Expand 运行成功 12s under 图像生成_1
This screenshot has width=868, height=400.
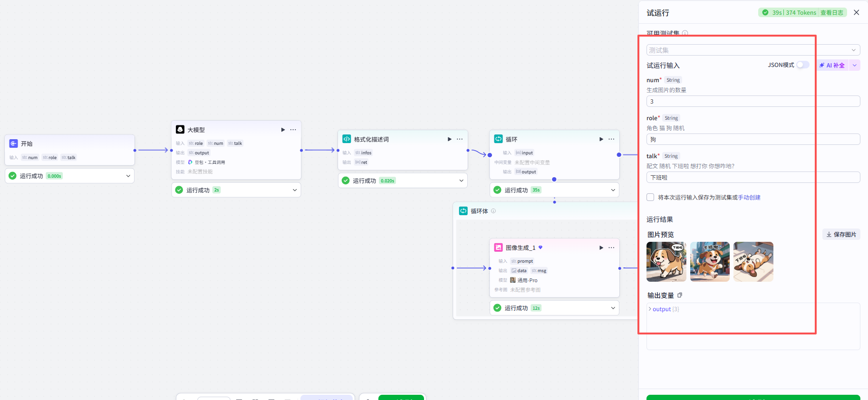(x=613, y=308)
